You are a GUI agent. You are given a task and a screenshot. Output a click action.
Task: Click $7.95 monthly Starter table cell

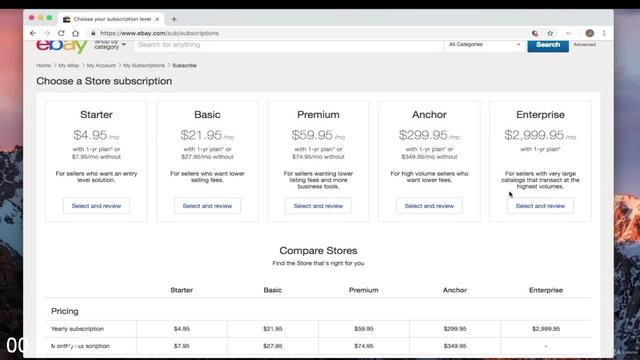pos(182,346)
